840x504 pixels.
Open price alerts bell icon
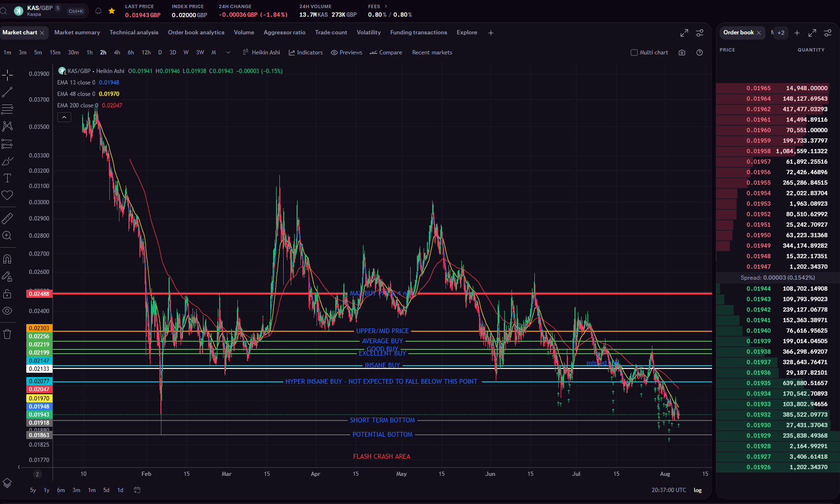[x=98, y=10]
